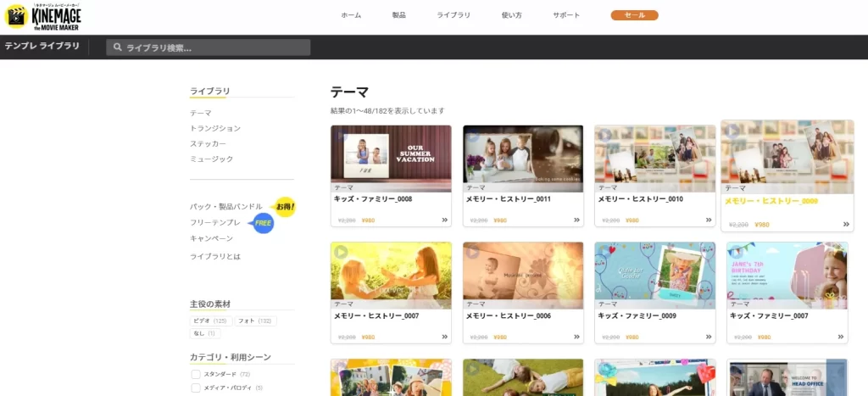
Task: Filter by フォト (132) material tag
Action: click(256, 321)
